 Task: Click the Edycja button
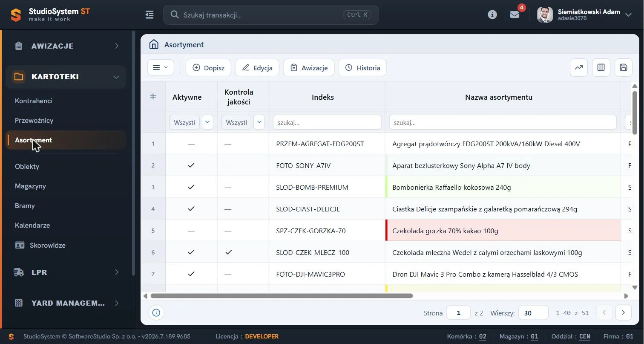pyautogui.click(x=257, y=68)
